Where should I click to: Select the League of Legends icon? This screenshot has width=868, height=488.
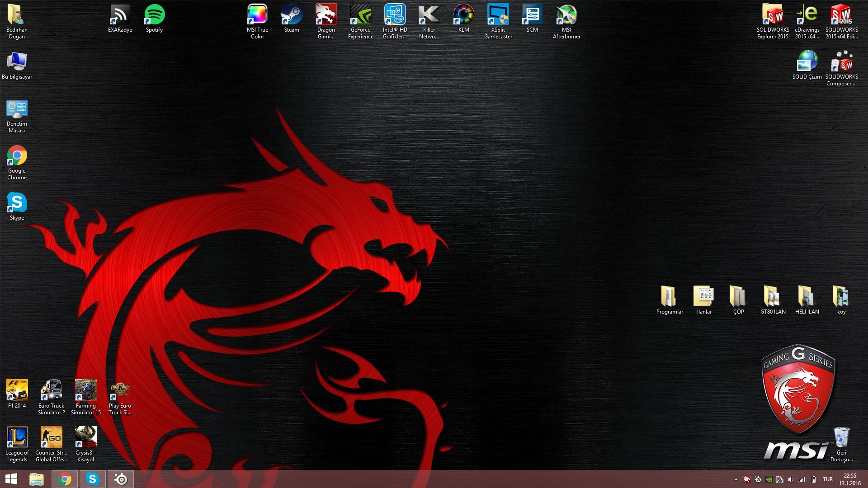tap(17, 437)
